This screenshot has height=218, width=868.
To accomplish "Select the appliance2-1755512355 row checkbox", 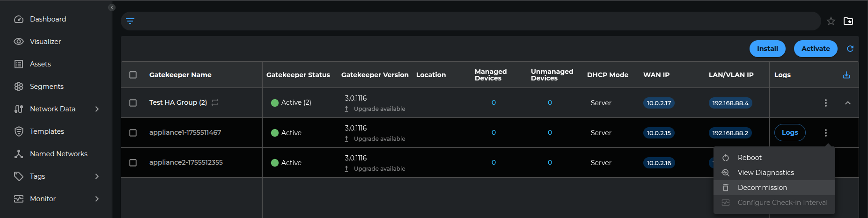I will point(133,163).
